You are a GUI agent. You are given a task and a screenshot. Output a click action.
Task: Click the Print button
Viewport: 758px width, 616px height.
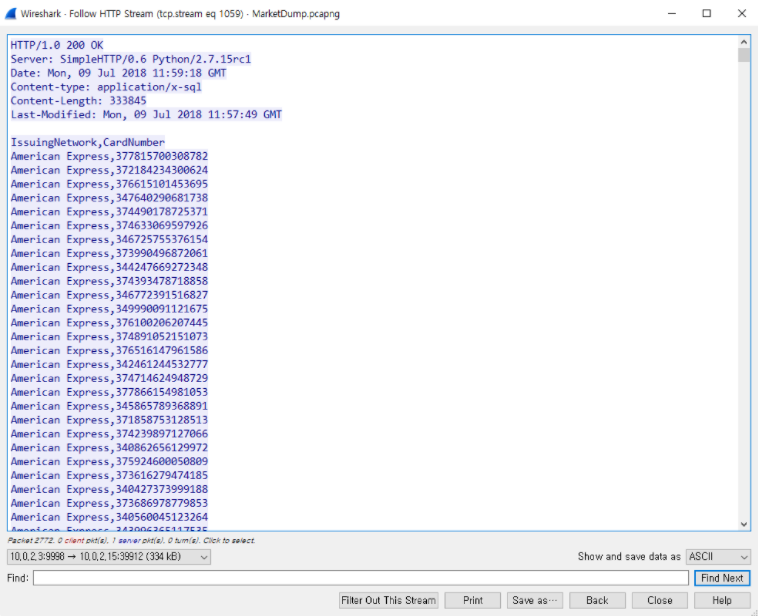coord(473,600)
